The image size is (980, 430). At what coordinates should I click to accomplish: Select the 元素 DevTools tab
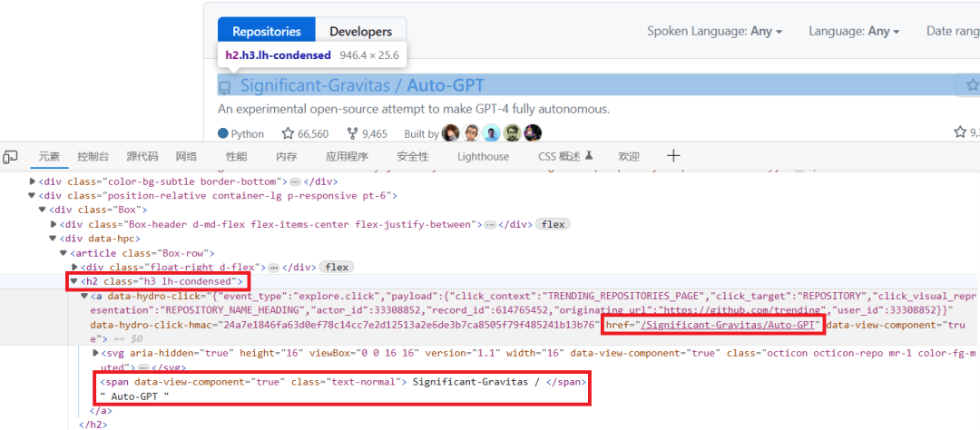[49, 157]
